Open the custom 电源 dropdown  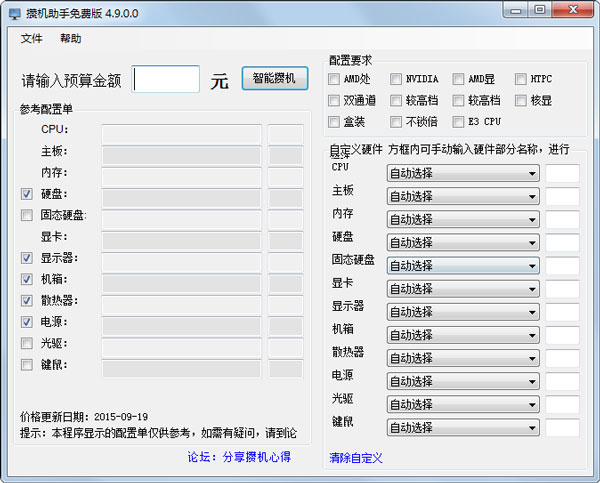462,381
